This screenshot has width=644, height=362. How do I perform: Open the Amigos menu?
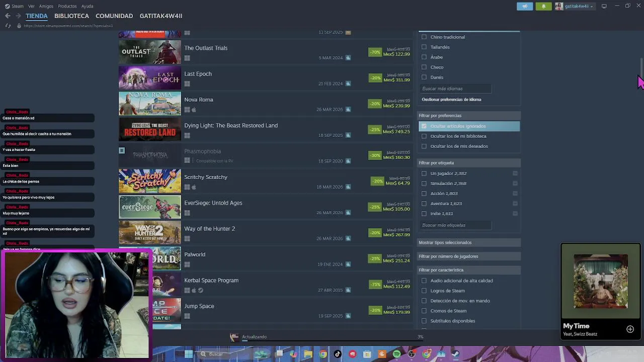click(x=46, y=6)
